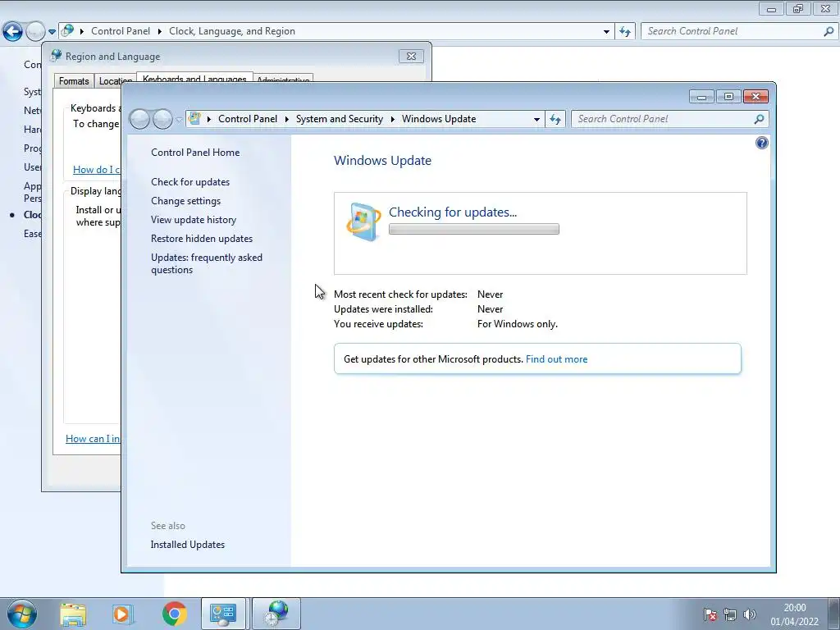This screenshot has height=630, width=840.
Task: Click System and Security breadcrumb
Action: click(x=339, y=119)
